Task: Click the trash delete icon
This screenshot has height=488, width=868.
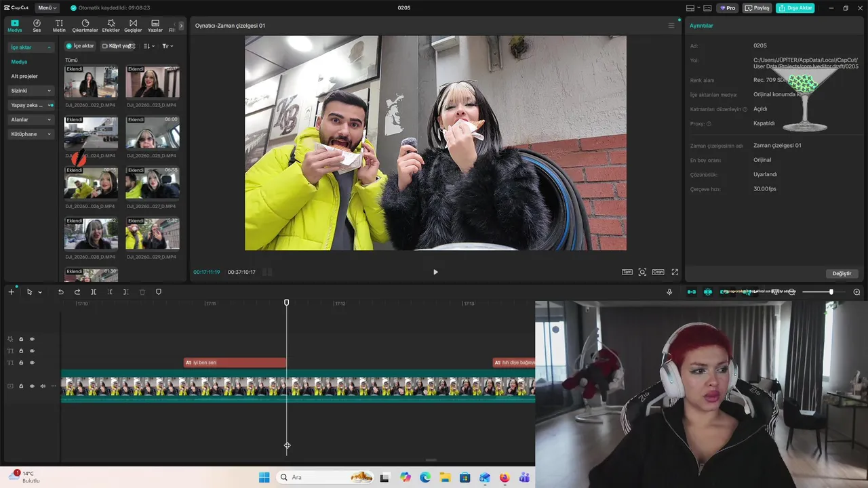Action: (x=142, y=292)
